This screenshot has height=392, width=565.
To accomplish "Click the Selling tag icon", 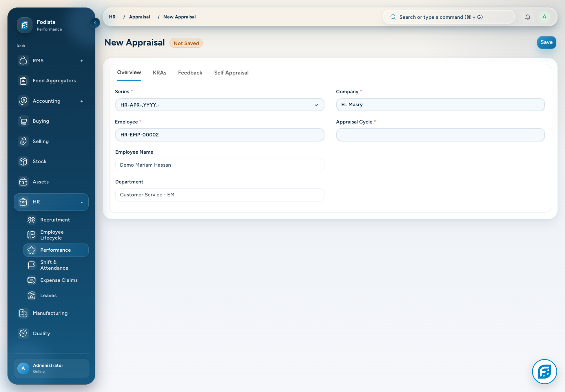I will click(24, 142).
